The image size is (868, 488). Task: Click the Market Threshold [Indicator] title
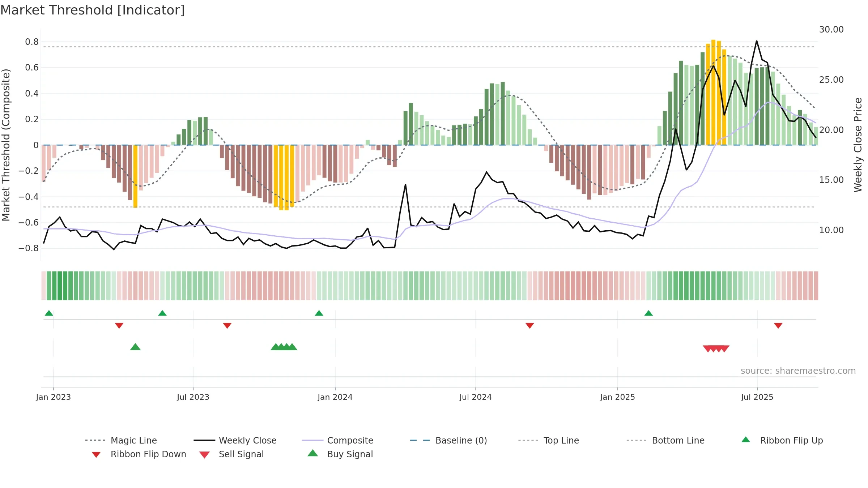(93, 10)
